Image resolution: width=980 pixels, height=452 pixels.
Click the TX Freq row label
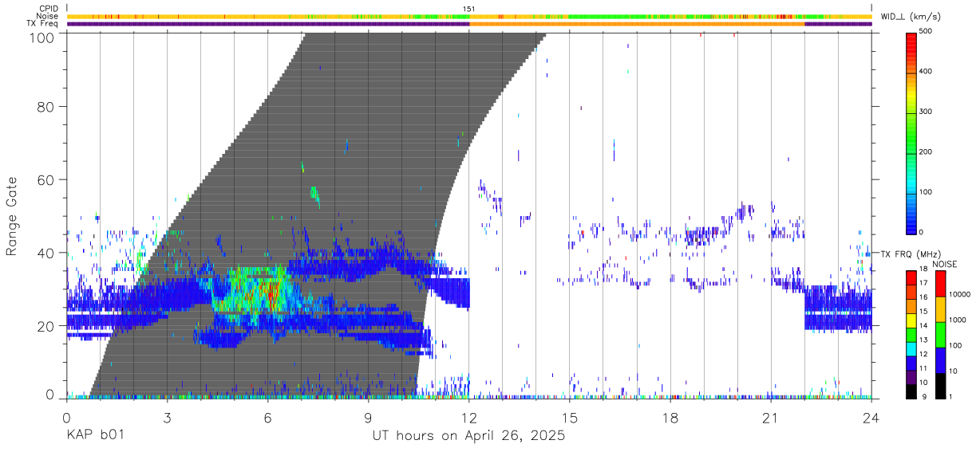pyautogui.click(x=43, y=23)
